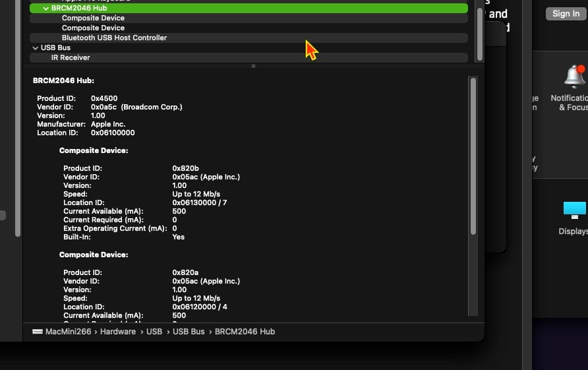Click Sign In button in System Settings
The width and height of the screenshot is (588, 370).
[566, 14]
